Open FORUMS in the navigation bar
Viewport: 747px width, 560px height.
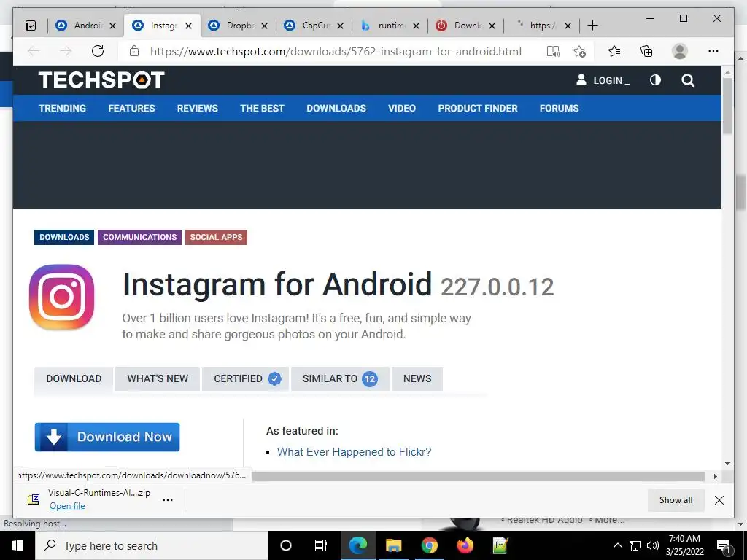(560, 108)
